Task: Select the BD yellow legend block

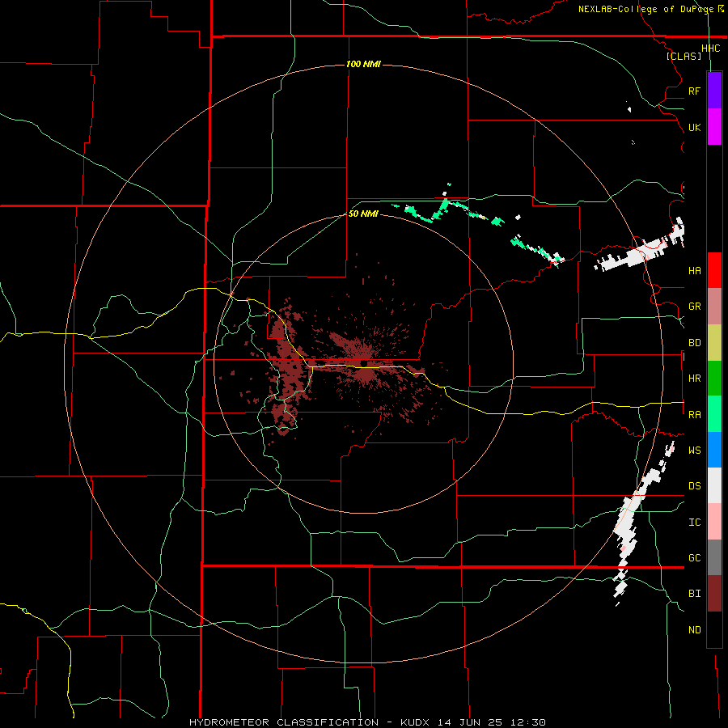Action: coord(714,343)
